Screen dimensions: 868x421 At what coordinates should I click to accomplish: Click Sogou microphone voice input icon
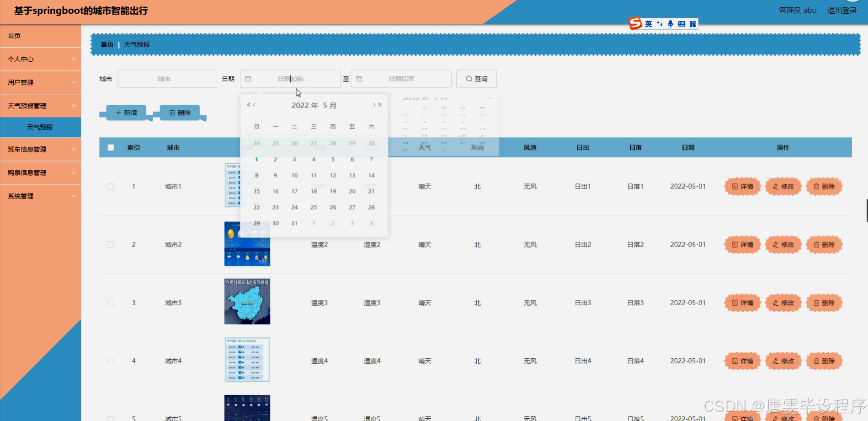point(671,24)
